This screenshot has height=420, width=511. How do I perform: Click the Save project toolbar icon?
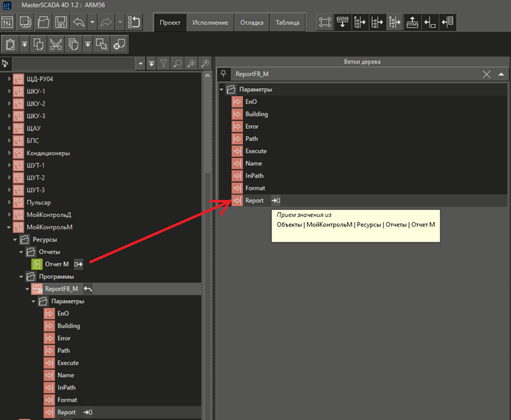(x=61, y=23)
